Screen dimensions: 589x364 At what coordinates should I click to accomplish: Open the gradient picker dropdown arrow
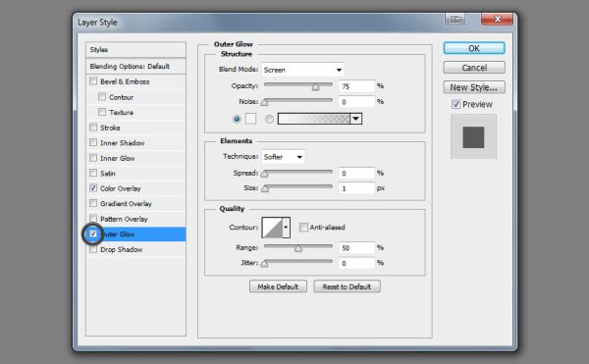[355, 119]
